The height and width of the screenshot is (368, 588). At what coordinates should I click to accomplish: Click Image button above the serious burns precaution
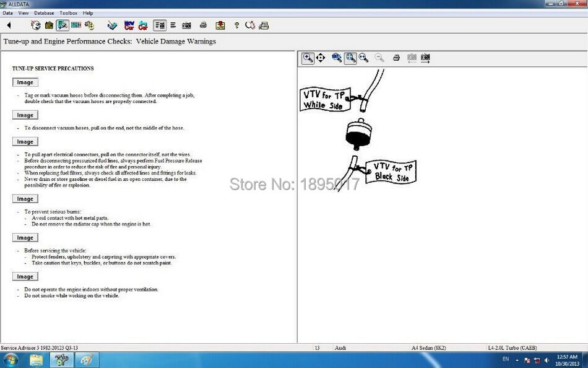25,199
